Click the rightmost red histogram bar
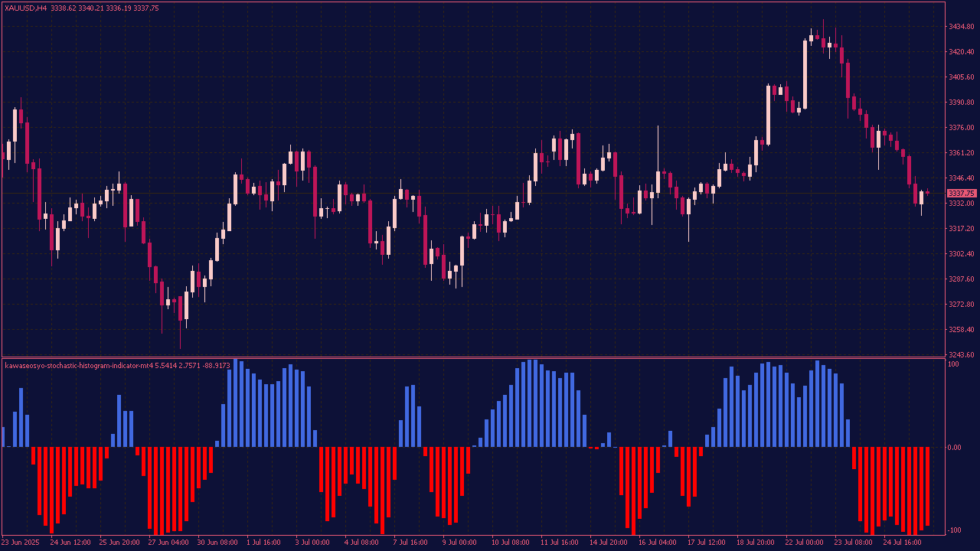980x551 pixels. (x=927, y=487)
